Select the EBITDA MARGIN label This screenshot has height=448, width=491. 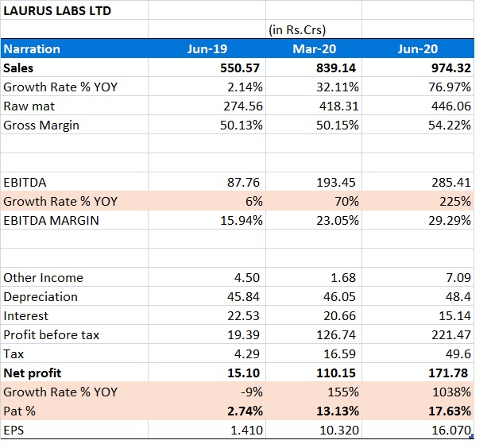coord(74,220)
